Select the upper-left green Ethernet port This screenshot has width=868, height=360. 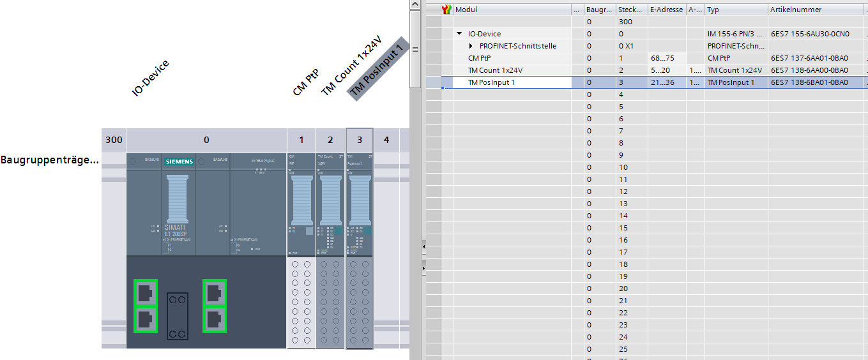146,294
